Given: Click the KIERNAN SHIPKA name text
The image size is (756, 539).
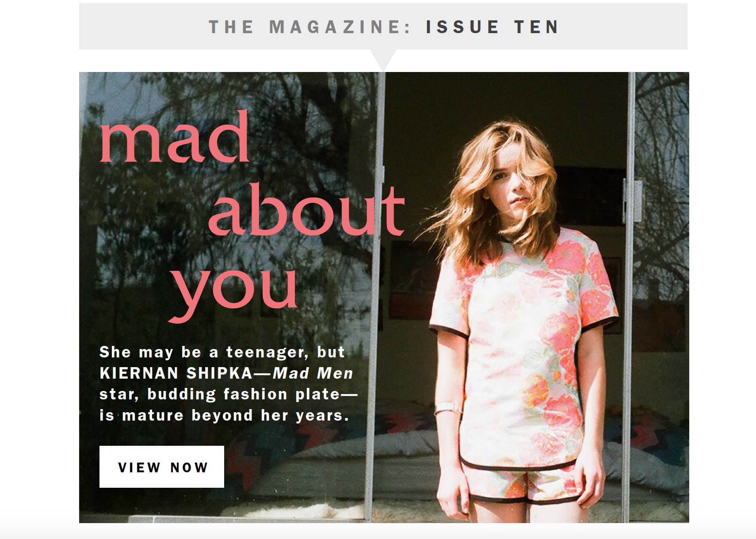Looking at the screenshot, I should [176, 373].
